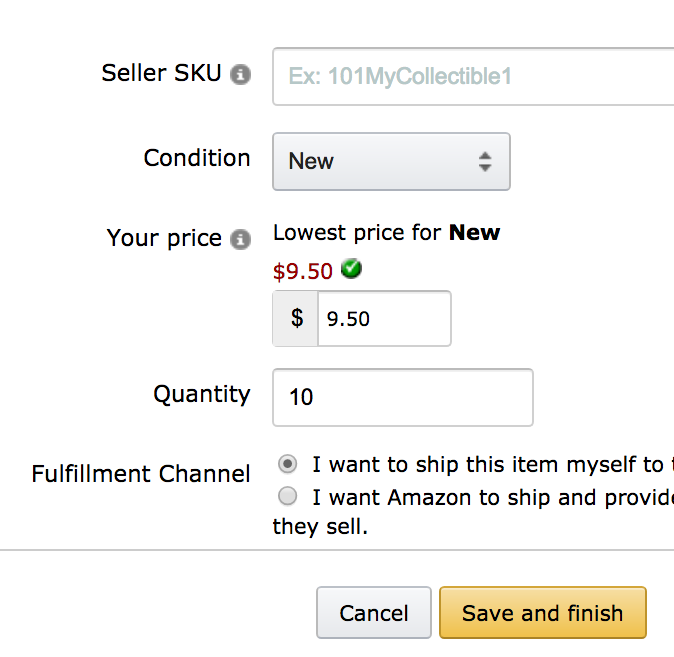Click the Save and finish button
The height and width of the screenshot is (657, 674).
click(x=542, y=613)
